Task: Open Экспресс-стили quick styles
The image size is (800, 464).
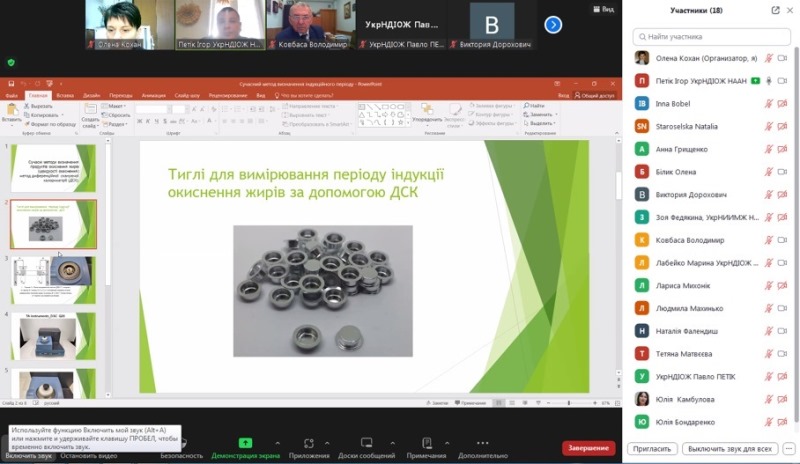Action: (454, 115)
